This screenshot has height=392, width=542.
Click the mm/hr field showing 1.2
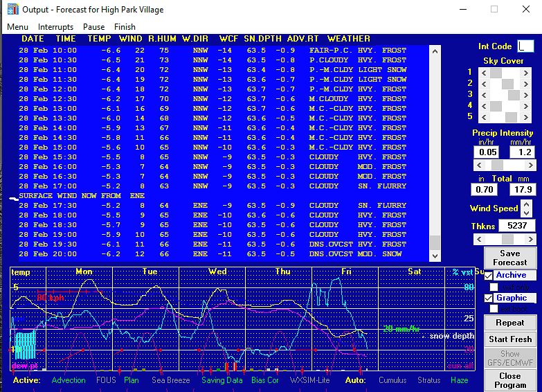click(x=523, y=152)
